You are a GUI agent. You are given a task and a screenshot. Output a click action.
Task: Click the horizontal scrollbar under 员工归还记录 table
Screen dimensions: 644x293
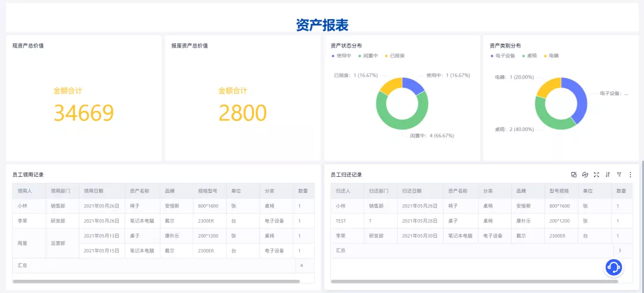coord(475,282)
